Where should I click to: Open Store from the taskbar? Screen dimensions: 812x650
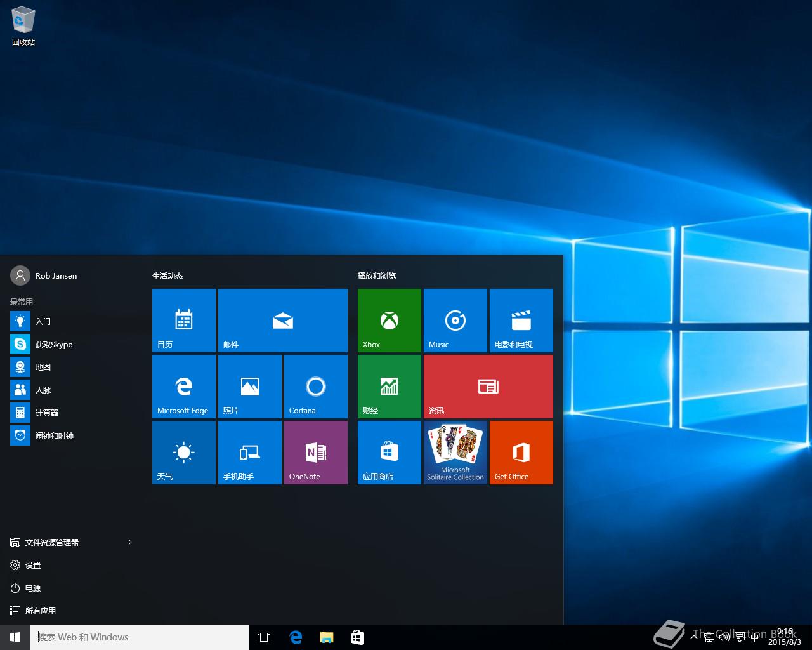coord(357,637)
